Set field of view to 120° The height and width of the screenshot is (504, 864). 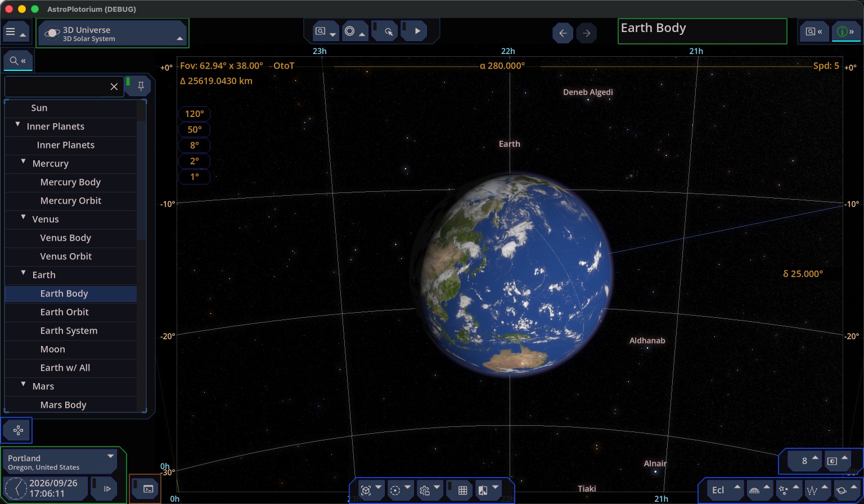[194, 114]
